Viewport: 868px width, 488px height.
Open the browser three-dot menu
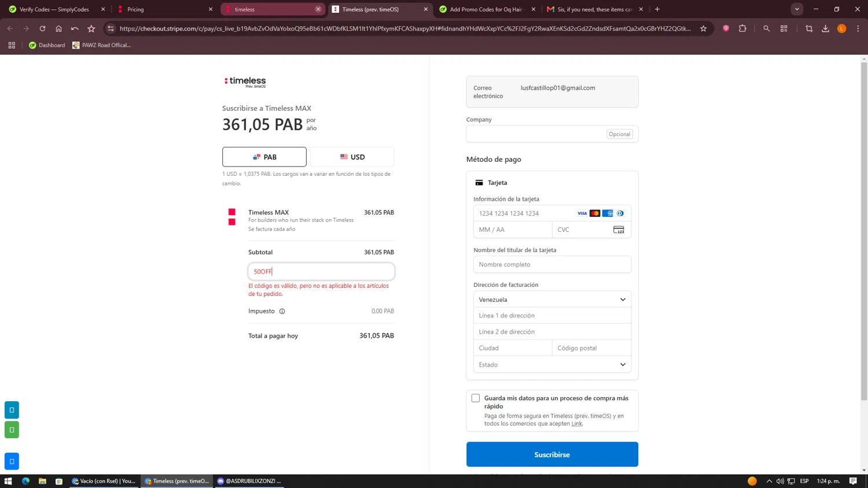(858, 28)
